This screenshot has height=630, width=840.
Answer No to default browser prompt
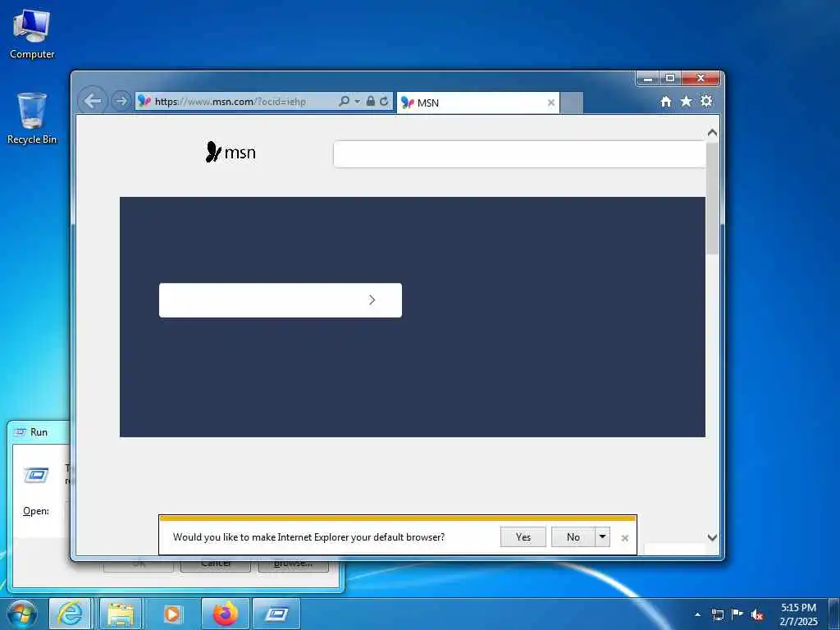(573, 536)
